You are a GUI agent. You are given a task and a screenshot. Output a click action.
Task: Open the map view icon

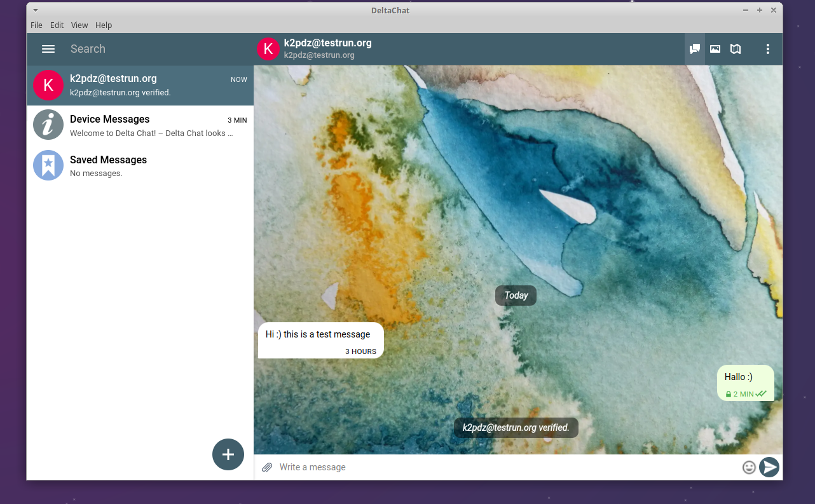(x=736, y=49)
